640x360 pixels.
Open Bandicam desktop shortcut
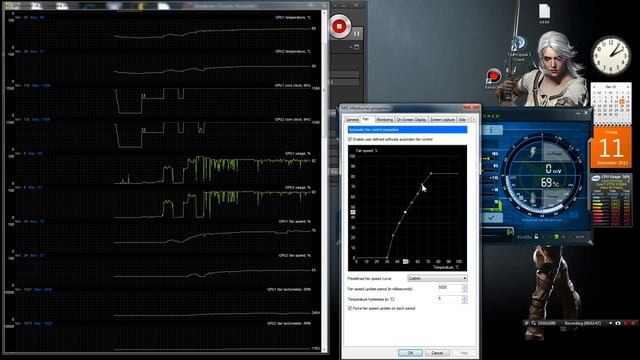tap(493, 79)
